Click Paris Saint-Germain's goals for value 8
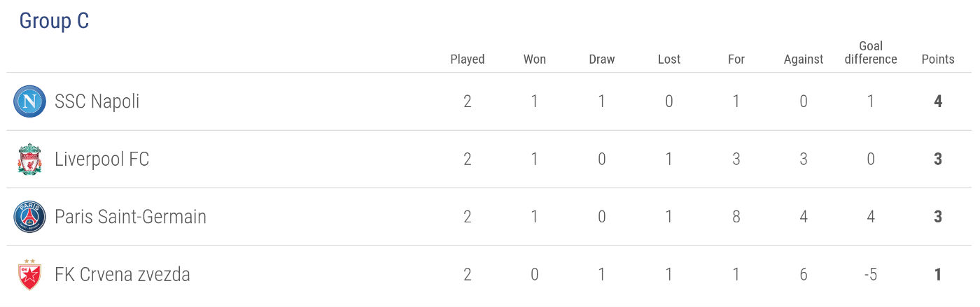Screen dimensions: 980x307 736,217
